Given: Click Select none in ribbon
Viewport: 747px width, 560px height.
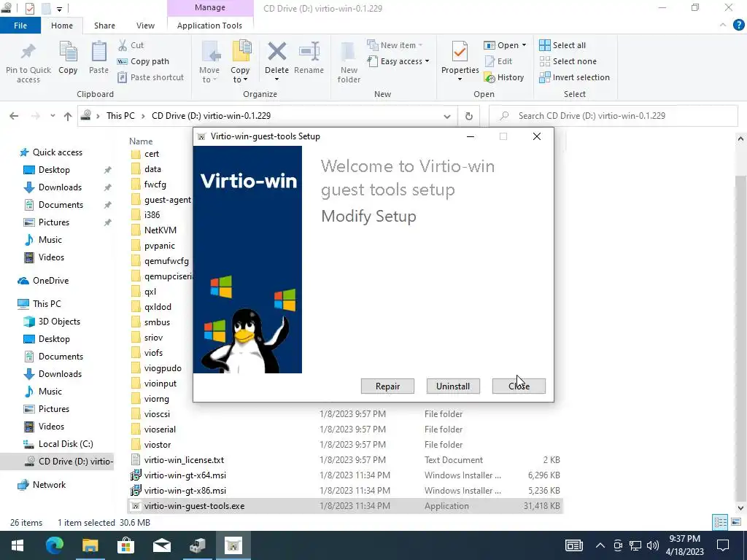Looking at the screenshot, I should tap(568, 61).
